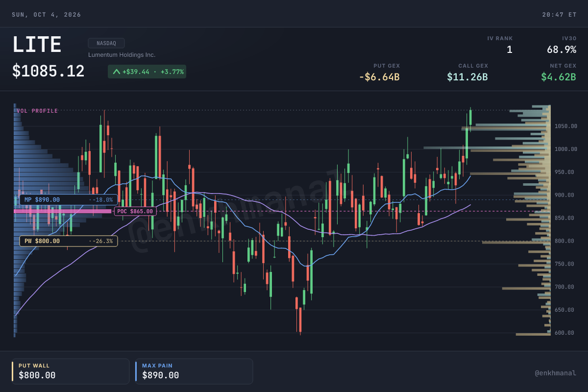Click the SUN, OCT 4, 2026 date

point(47,15)
